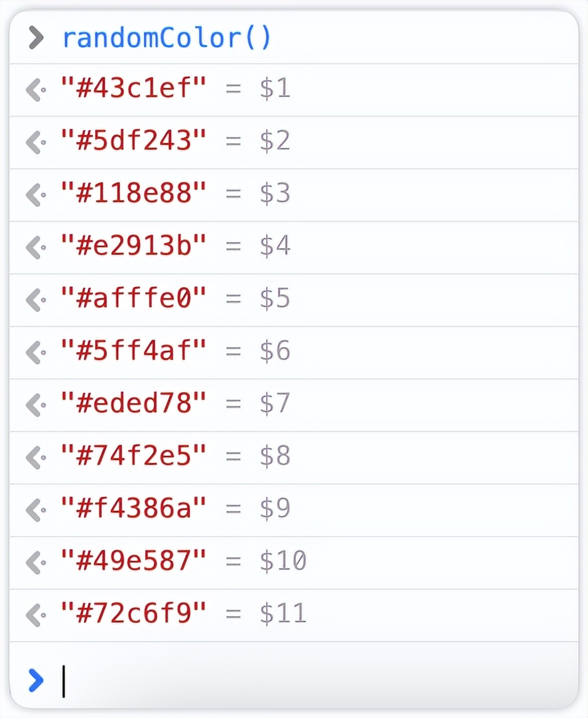588x718 pixels.
Task: Click the gray prompt chevron beside randomColor()
Action: [36, 38]
